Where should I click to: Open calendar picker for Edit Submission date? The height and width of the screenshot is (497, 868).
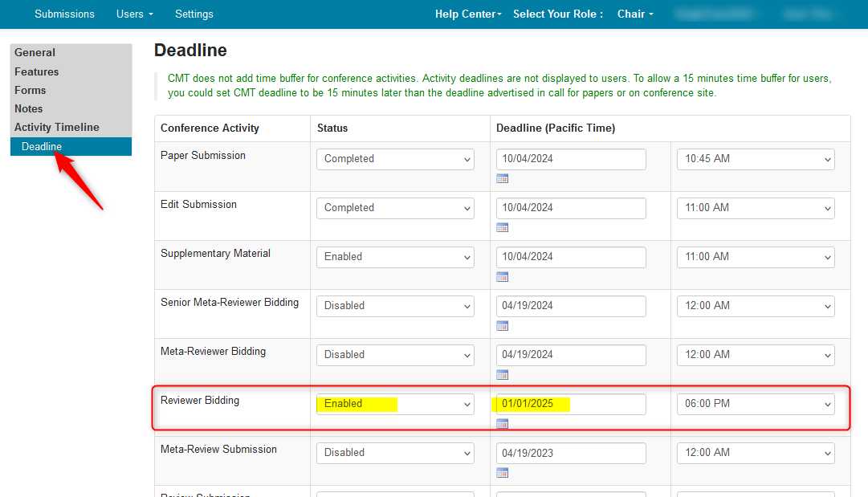pyautogui.click(x=502, y=227)
